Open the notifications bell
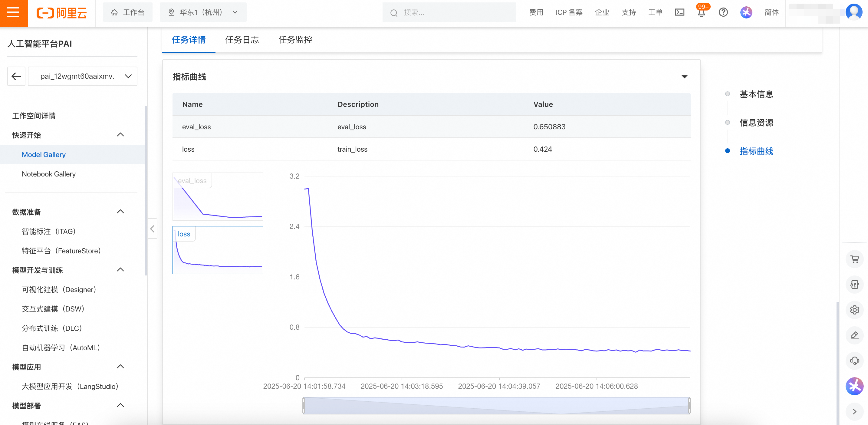This screenshot has width=868, height=425. pos(701,13)
